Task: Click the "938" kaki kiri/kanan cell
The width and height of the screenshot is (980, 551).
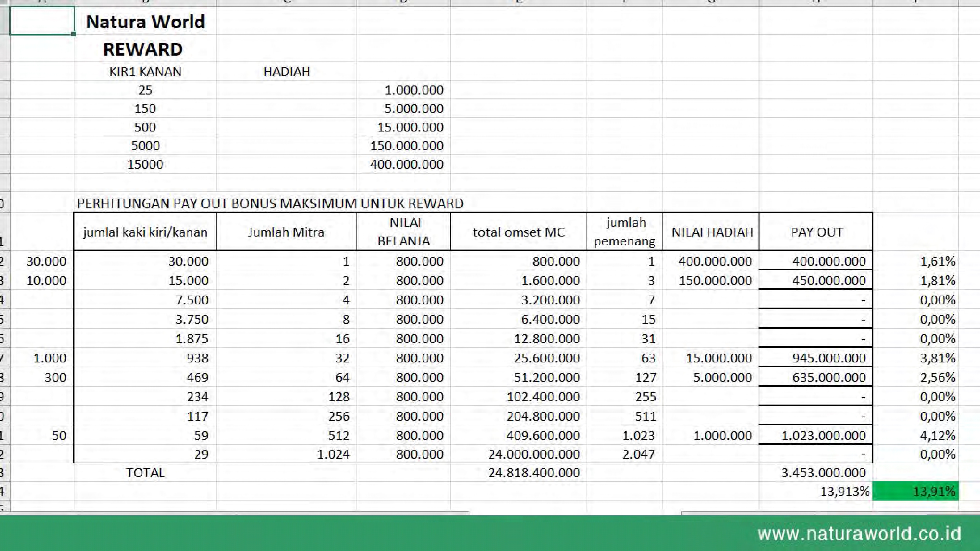Action: click(x=145, y=358)
